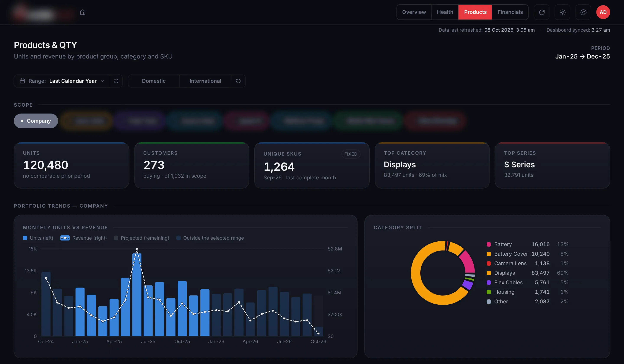Click the calendar icon in Range selector
The image size is (624, 364).
(x=22, y=81)
